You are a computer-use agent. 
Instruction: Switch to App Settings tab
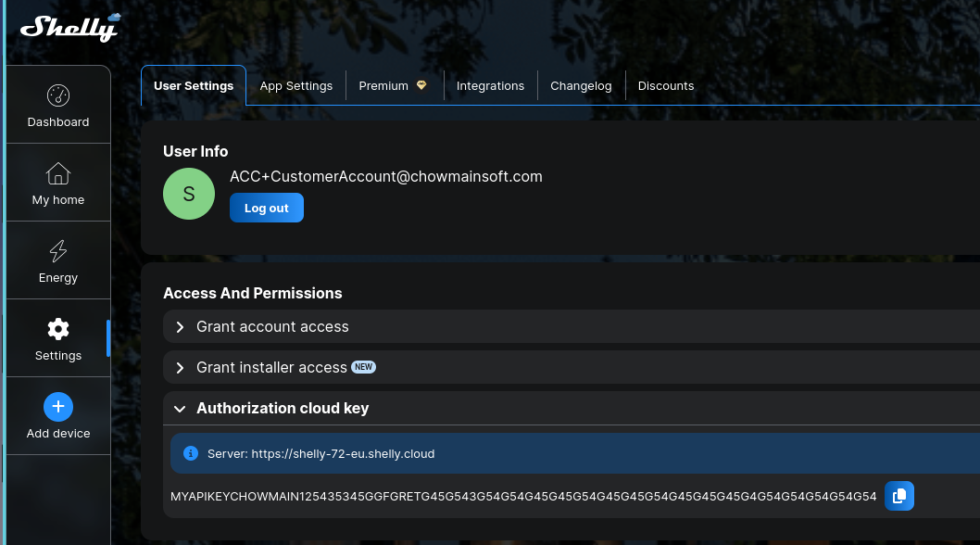pos(295,86)
